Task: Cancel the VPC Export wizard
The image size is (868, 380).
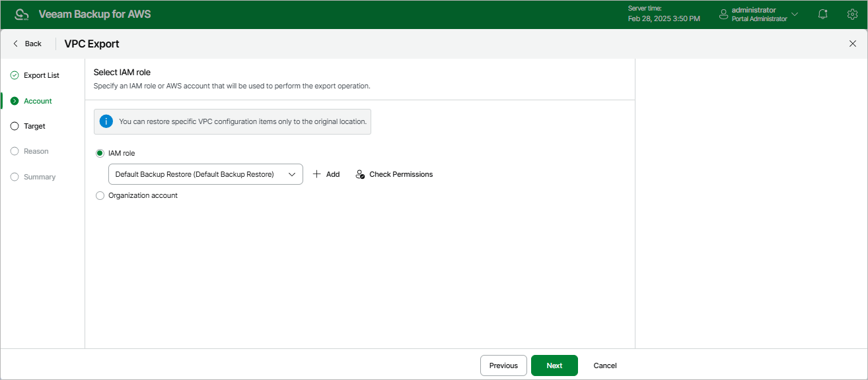Action: tap(605, 365)
